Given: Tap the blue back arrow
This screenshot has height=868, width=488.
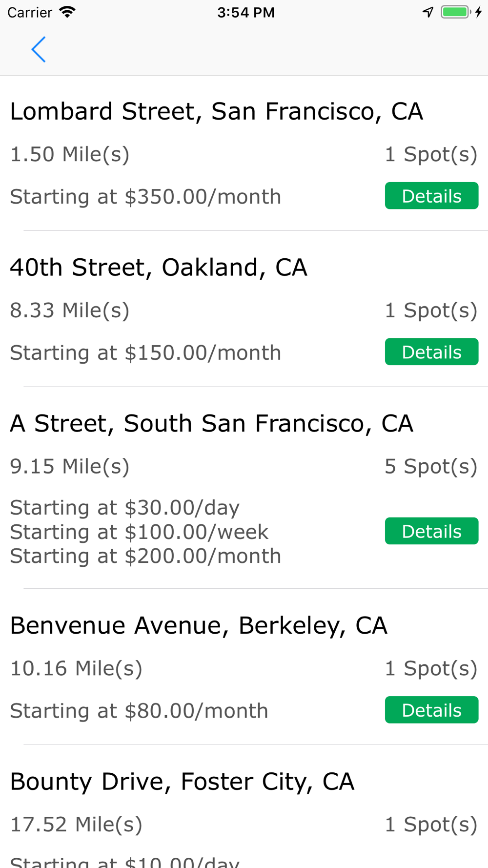Looking at the screenshot, I should [x=38, y=49].
